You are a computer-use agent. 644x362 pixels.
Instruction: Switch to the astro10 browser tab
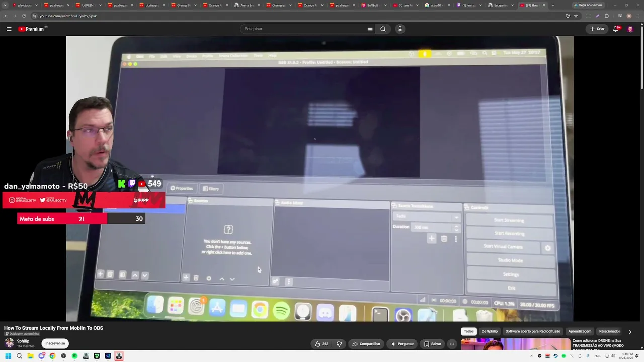coord(437,5)
